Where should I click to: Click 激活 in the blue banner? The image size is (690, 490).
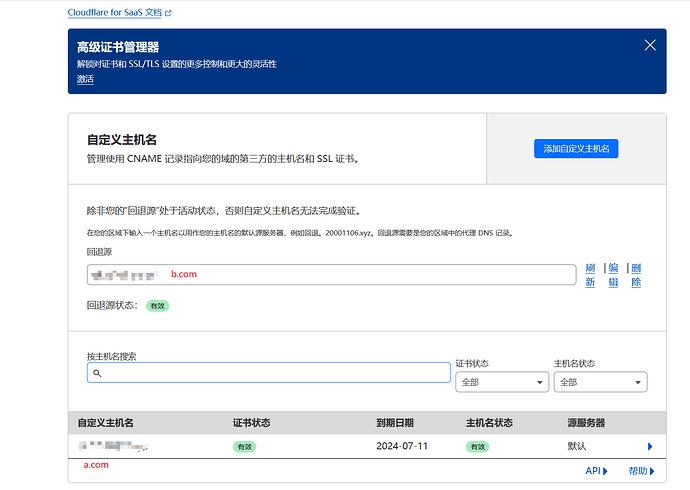85,79
